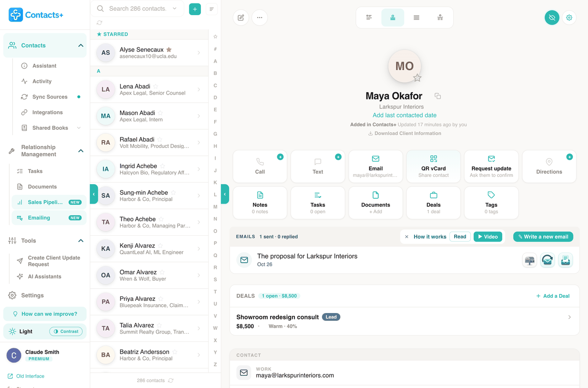
Task: Expand the Shared Books submenu
Action: coord(79,128)
